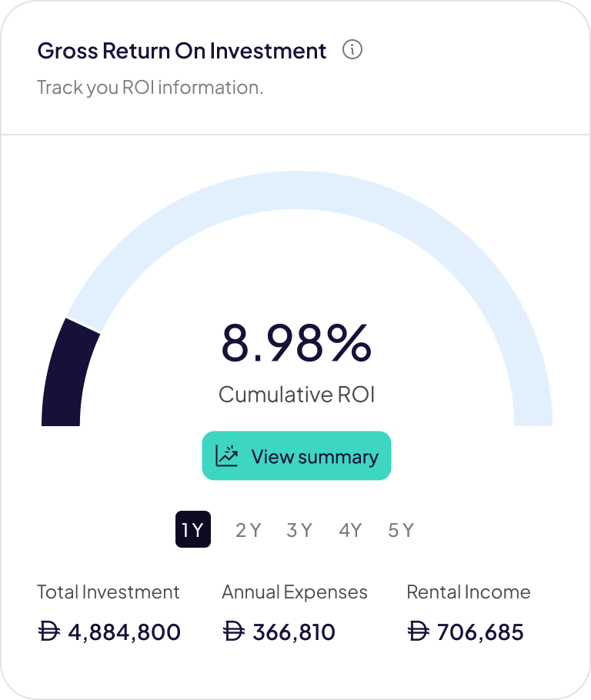Switch to the 2Y period
The height and width of the screenshot is (700, 591).
click(x=248, y=530)
